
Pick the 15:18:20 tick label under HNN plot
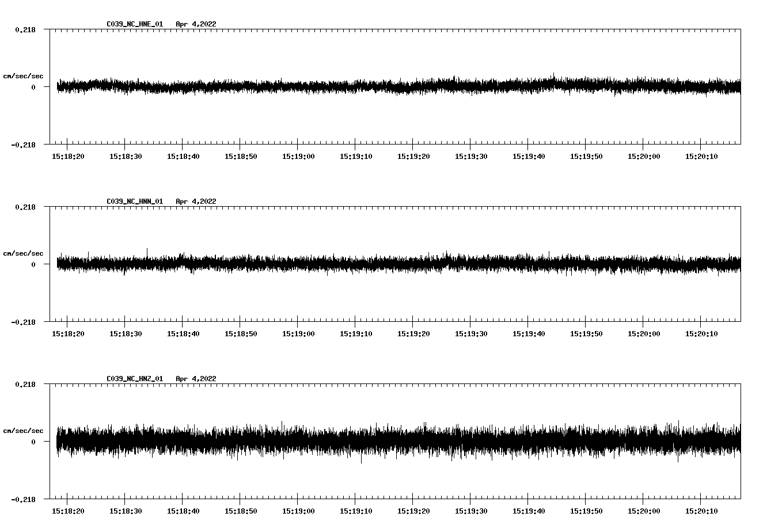(68, 334)
